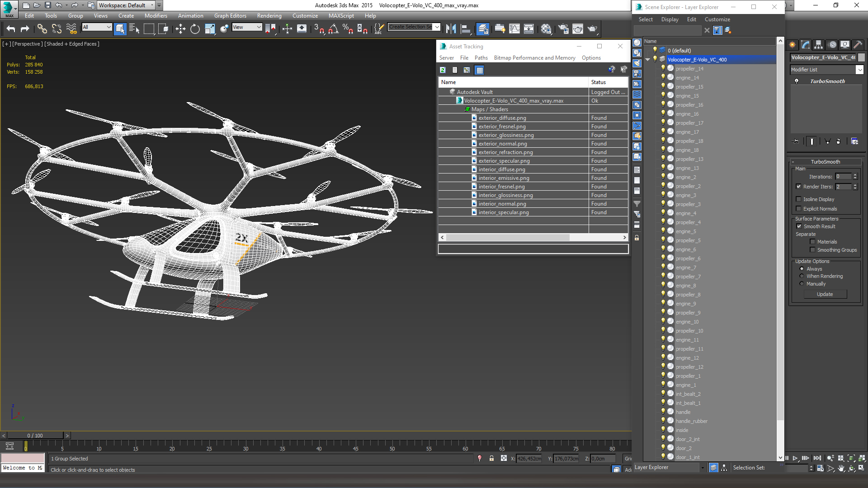Uncheck the Render Iters checkbox
The image size is (868, 488).
tap(798, 187)
